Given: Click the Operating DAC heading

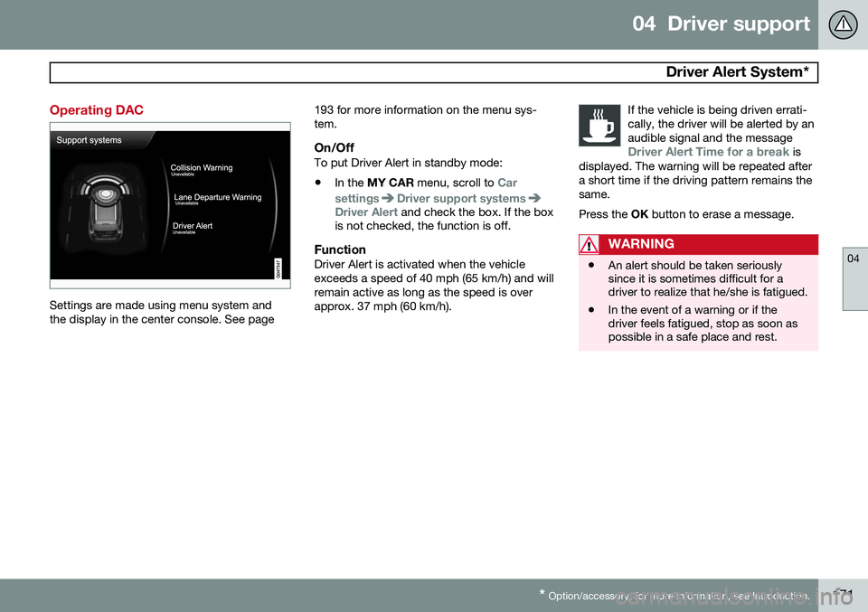Looking at the screenshot, I should 97,110.
